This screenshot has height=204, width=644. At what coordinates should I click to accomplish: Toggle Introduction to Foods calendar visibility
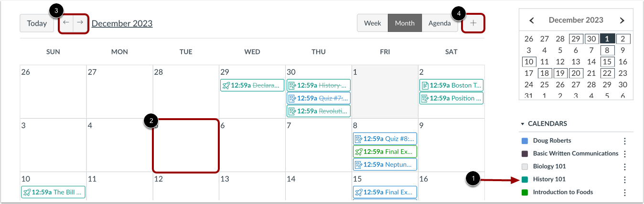(525, 193)
